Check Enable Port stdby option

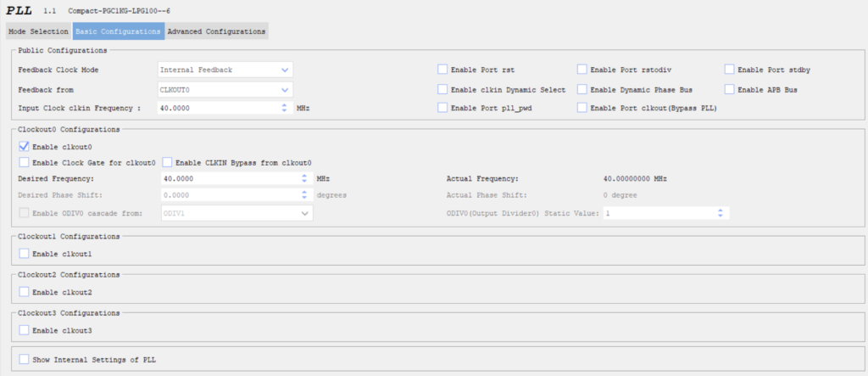[730, 70]
